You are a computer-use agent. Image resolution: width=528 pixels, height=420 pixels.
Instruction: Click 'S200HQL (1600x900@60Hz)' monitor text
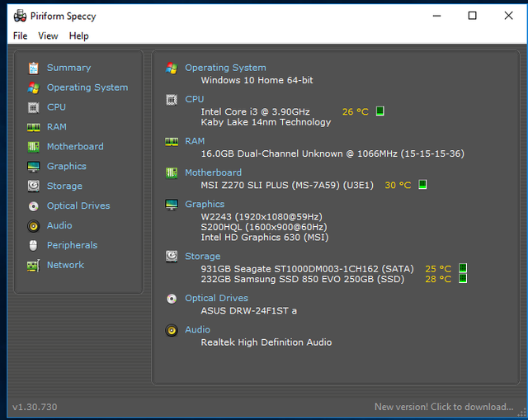(264, 228)
